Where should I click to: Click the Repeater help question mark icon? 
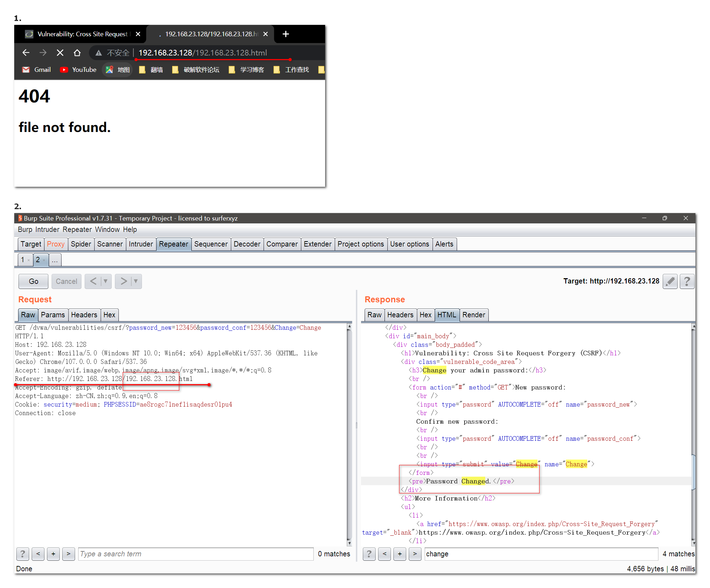(687, 281)
